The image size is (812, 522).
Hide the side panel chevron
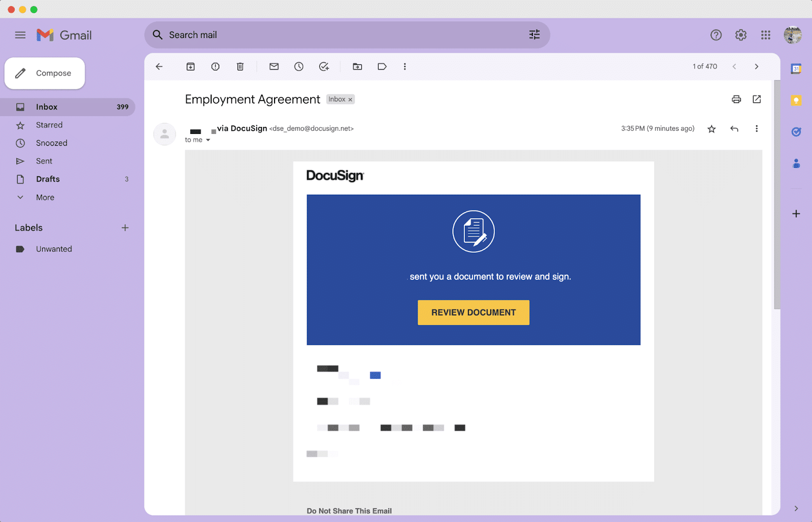(x=796, y=508)
